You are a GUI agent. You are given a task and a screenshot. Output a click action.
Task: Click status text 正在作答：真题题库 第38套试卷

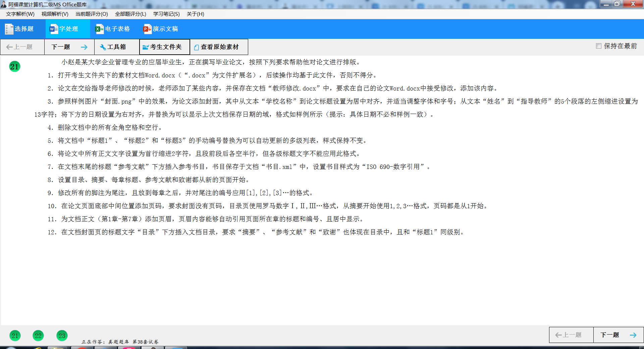(121, 342)
